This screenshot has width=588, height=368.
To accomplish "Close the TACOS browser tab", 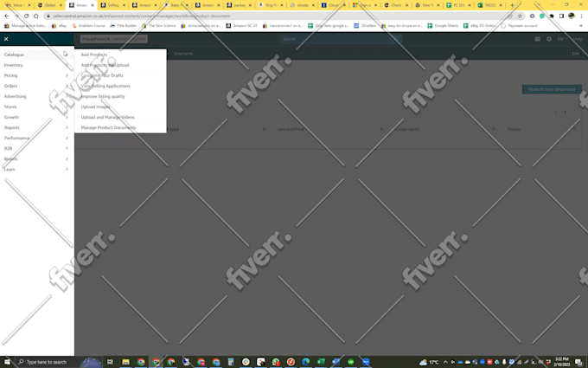I will (501, 5).
